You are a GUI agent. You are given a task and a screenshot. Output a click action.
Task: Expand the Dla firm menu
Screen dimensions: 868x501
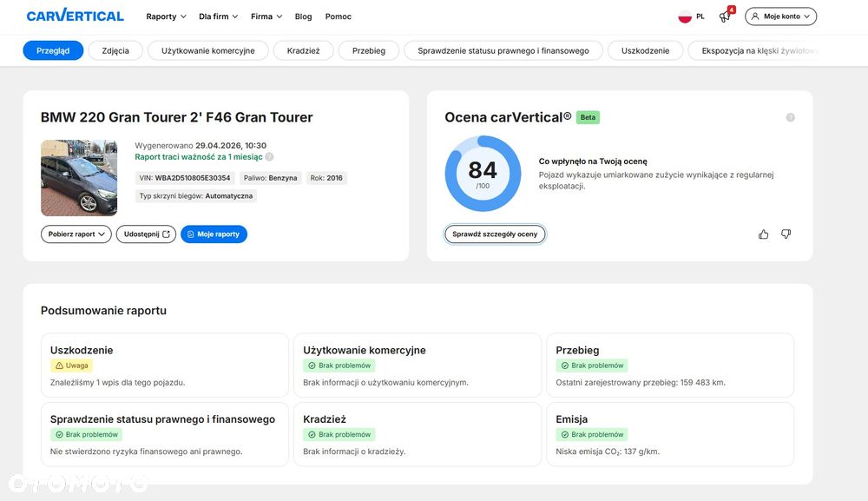pyautogui.click(x=219, y=16)
